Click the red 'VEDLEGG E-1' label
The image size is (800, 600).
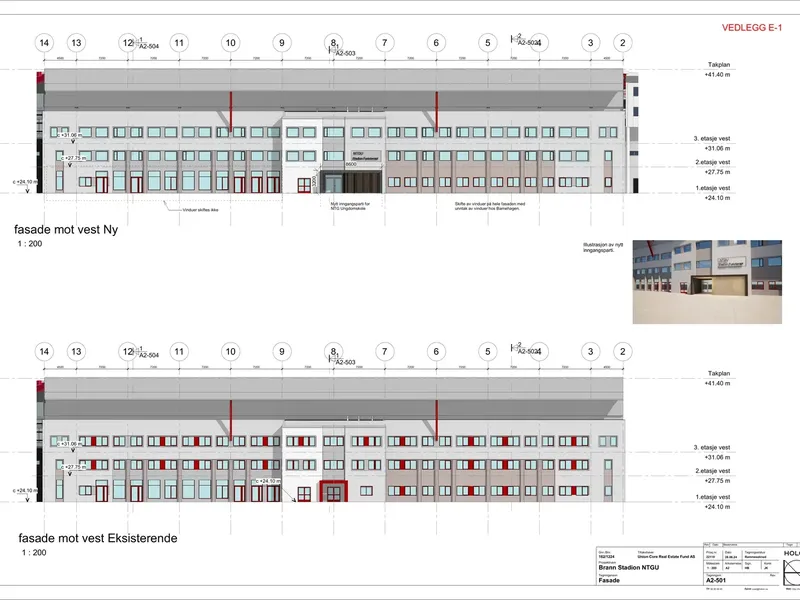point(752,28)
